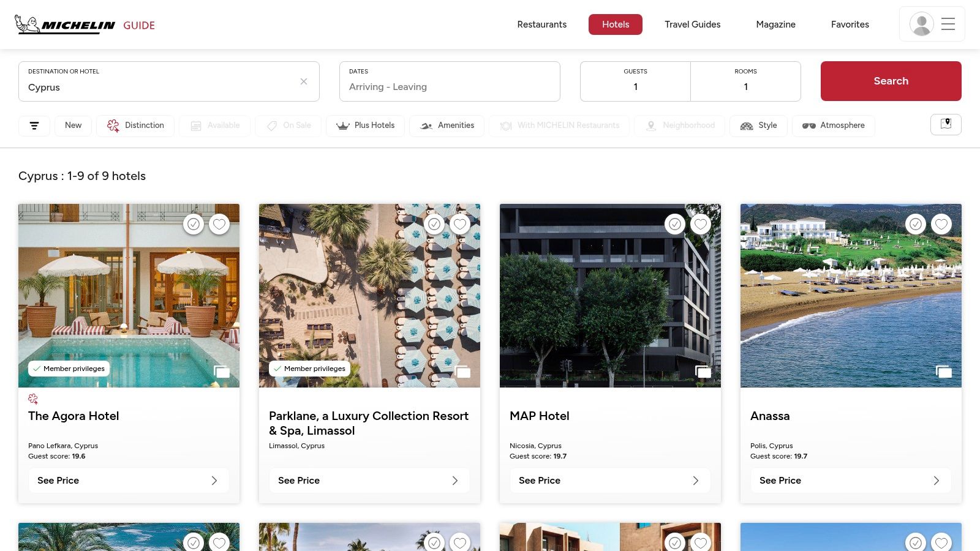The height and width of the screenshot is (551, 980).
Task: Open The Agora Hotel listing
Action: point(73,416)
